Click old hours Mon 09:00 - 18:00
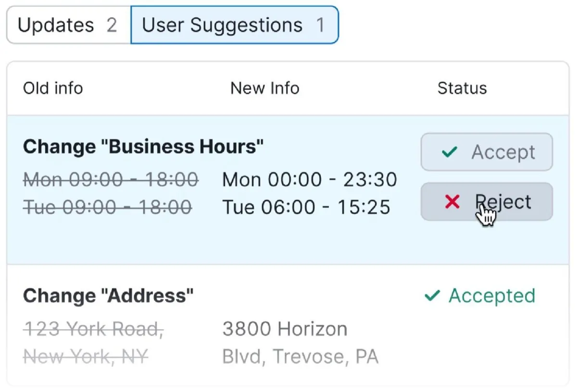 click(111, 180)
